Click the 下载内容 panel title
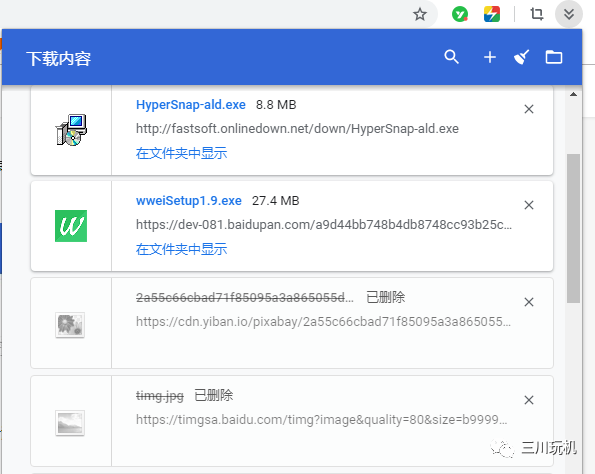 [x=59, y=59]
